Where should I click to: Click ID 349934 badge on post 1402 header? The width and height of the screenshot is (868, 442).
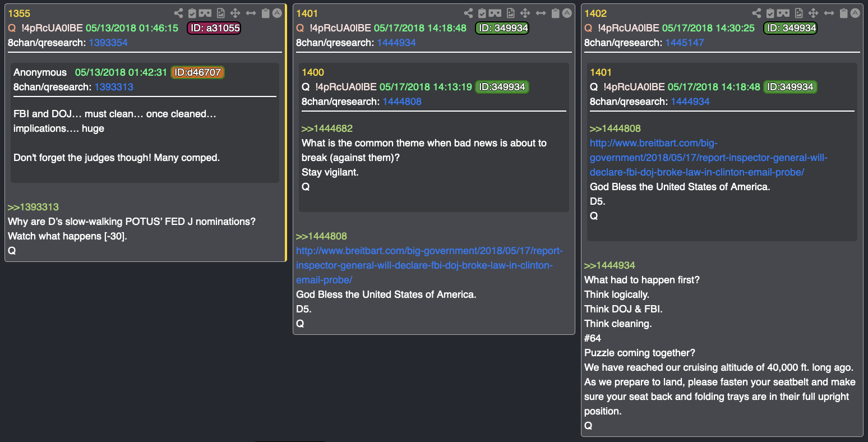point(791,28)
